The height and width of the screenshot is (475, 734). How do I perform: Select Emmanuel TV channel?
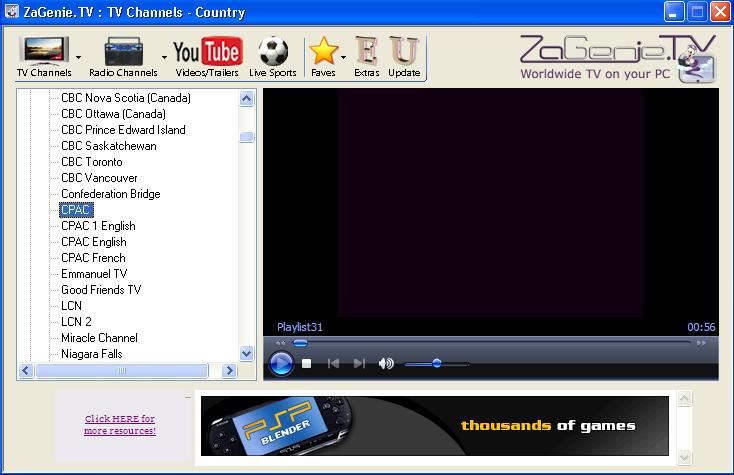click(x=94, y=274)
